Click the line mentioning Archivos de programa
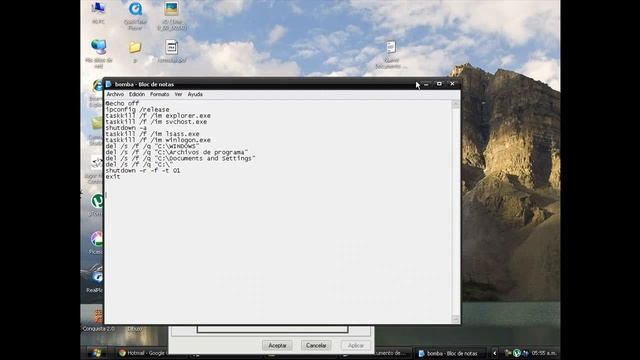The width and height of the screenshot is (640, 360). pyautogui.click(x=176, y=152)
